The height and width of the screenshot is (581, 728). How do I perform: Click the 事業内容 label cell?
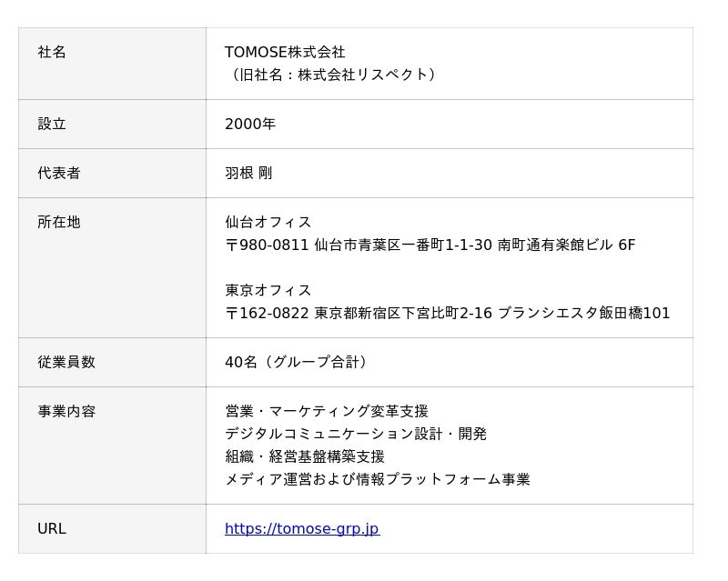pos(112,446)
